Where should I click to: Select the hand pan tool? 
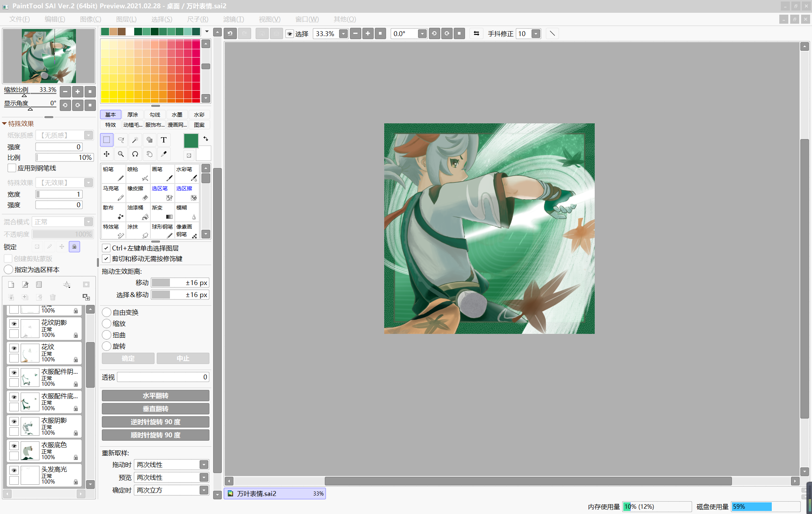pos(150,154)
